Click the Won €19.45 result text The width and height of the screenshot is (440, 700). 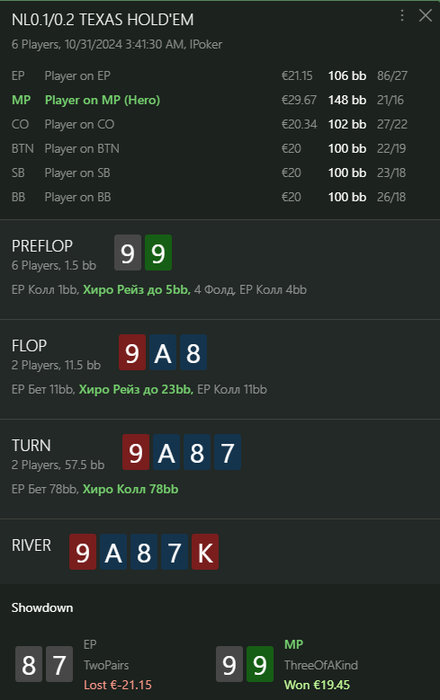click(x=317, y=685)
